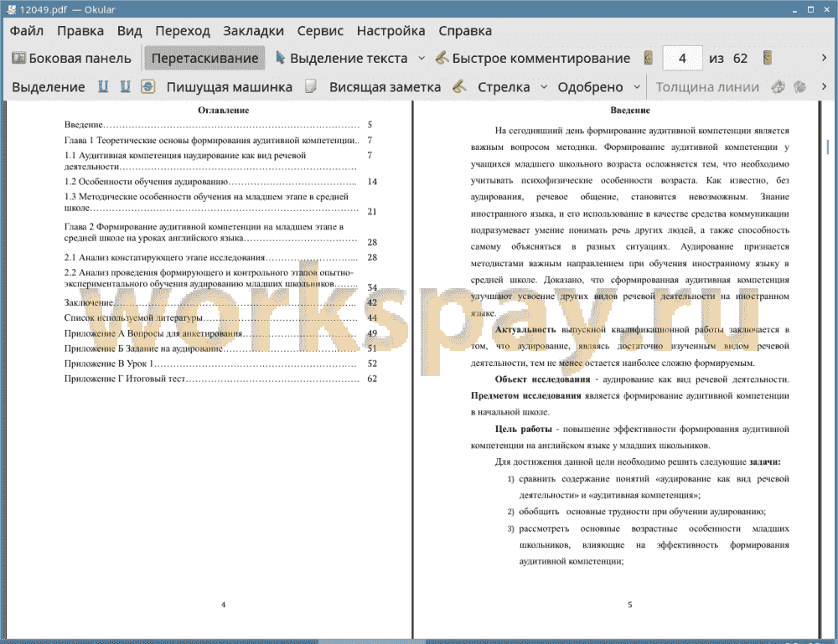Image resolution: width=838 pixels, height=644 pixels.
Task: Choose the first underline annotation icon
Action: click(x=103, y=86)
